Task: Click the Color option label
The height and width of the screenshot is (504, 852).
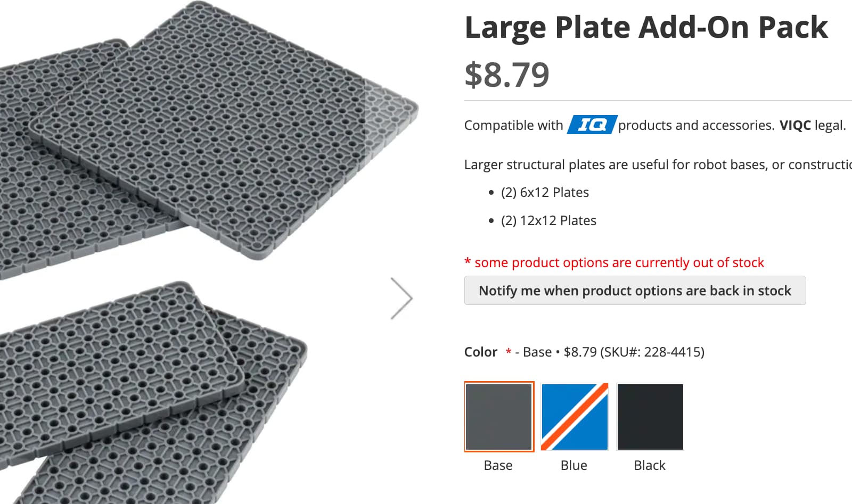Action: point(480,352)
